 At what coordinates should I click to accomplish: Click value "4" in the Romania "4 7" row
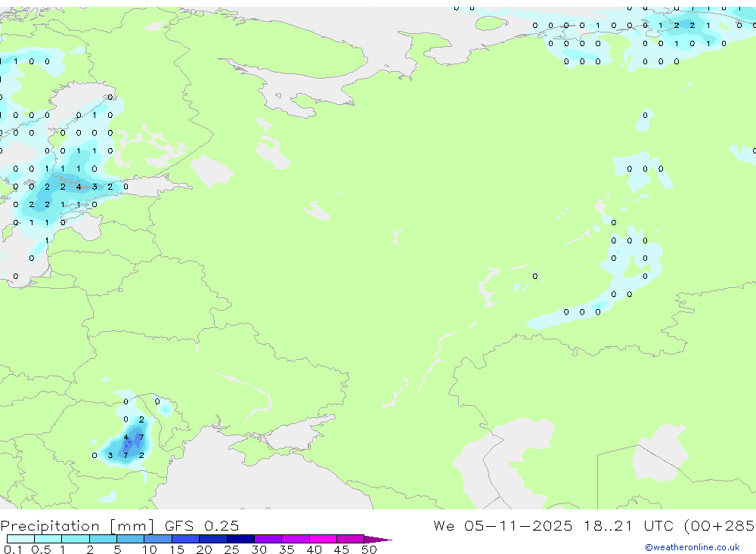pyautogui.click(x=125, y=438)
